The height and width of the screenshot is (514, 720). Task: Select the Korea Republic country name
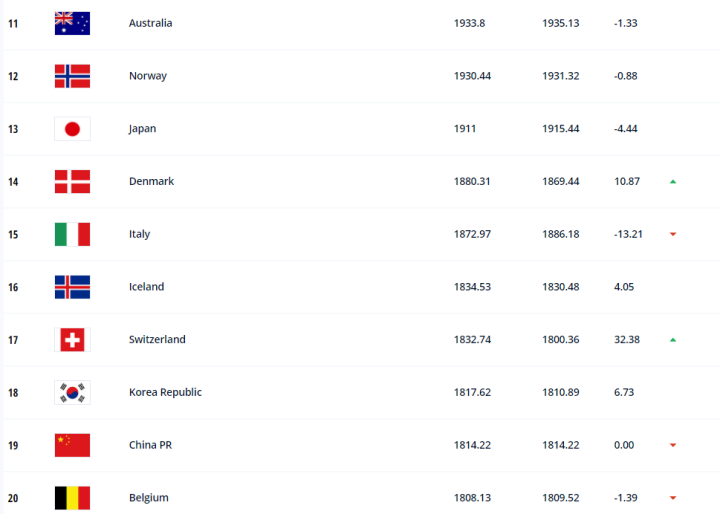(x=165, y=392)
